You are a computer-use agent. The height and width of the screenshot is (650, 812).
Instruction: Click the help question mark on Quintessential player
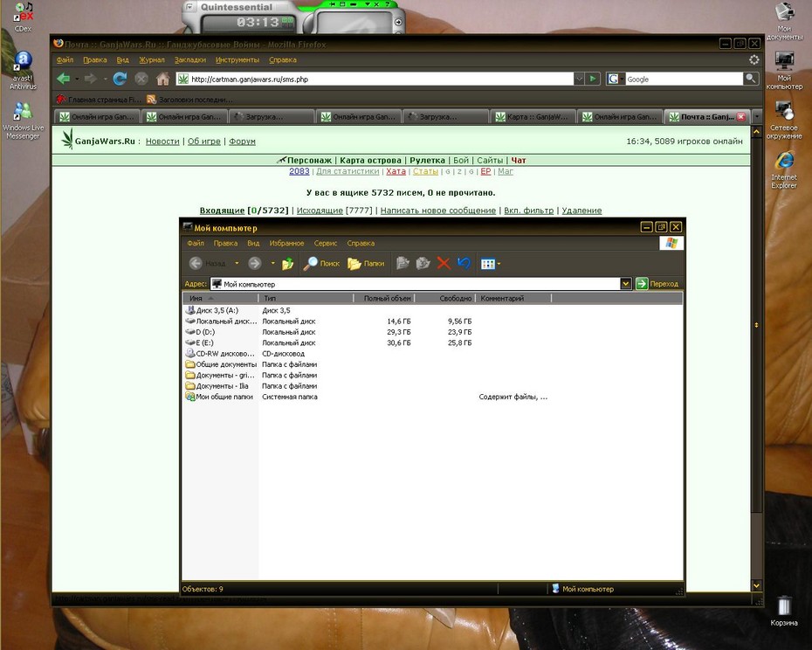coord(387,4)
